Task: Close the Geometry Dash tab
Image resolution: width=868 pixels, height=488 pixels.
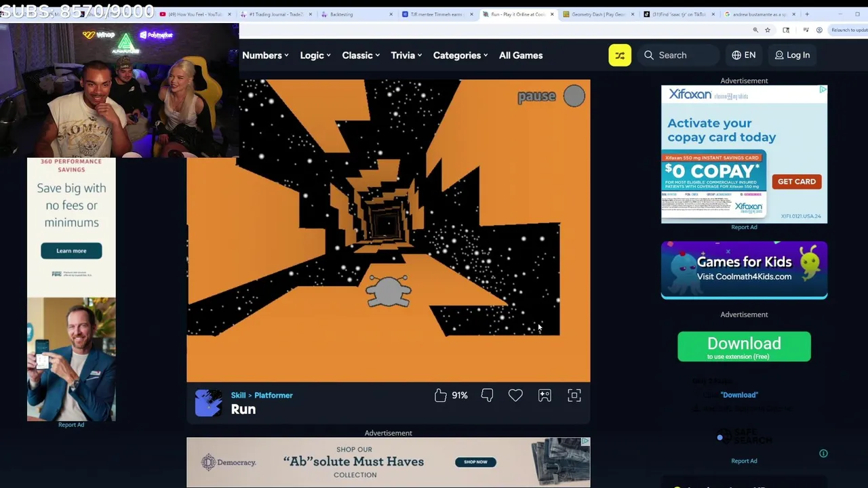Action: click(x=633, y=14)
